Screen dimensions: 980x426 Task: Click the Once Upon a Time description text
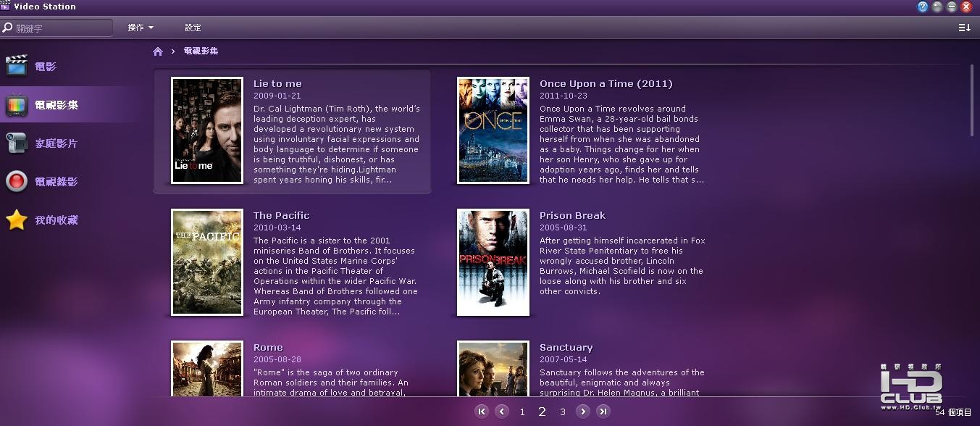tap(622, 144)
